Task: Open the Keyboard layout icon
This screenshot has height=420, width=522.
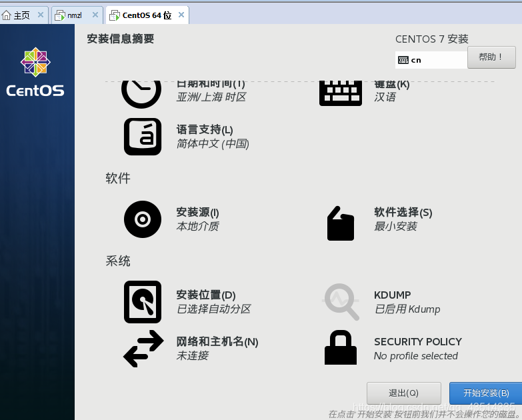Action: [x=341, y=93]
